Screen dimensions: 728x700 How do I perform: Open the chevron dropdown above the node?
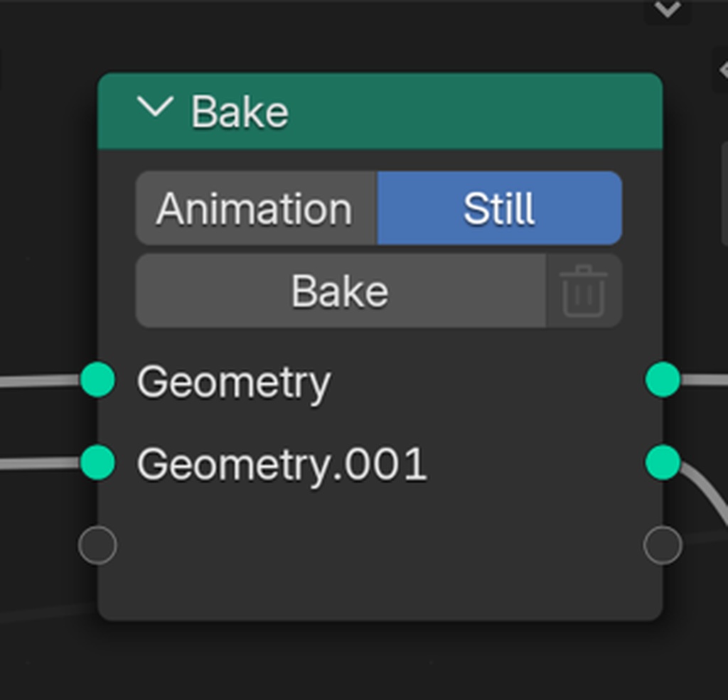point(667,10)
